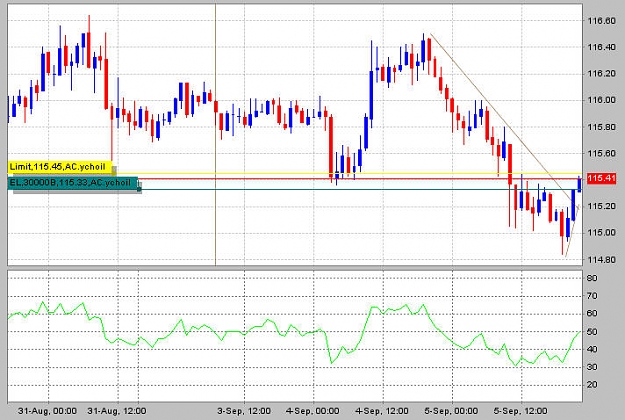Click the red 115.41 current price tag

[x=601, y=178]
